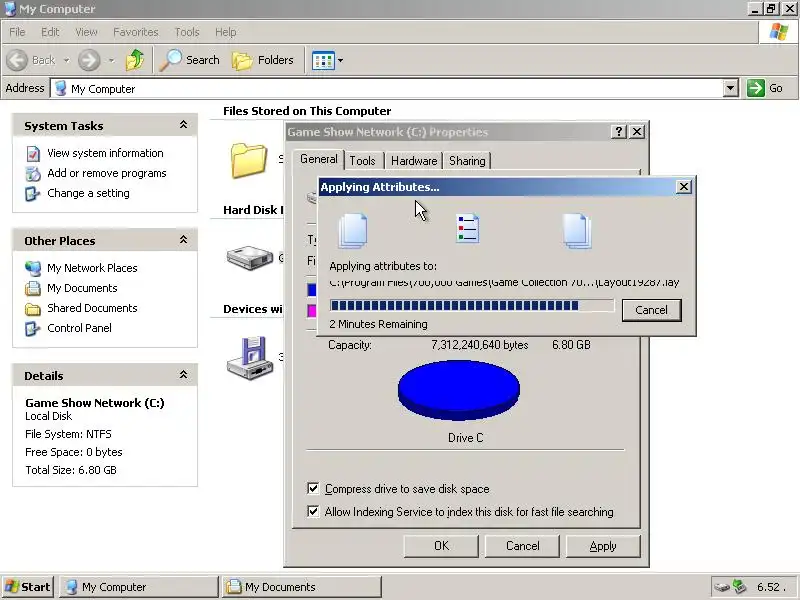Open Shared Documents link
This screenshot has width=800, height=600.
tap(92, 308)
